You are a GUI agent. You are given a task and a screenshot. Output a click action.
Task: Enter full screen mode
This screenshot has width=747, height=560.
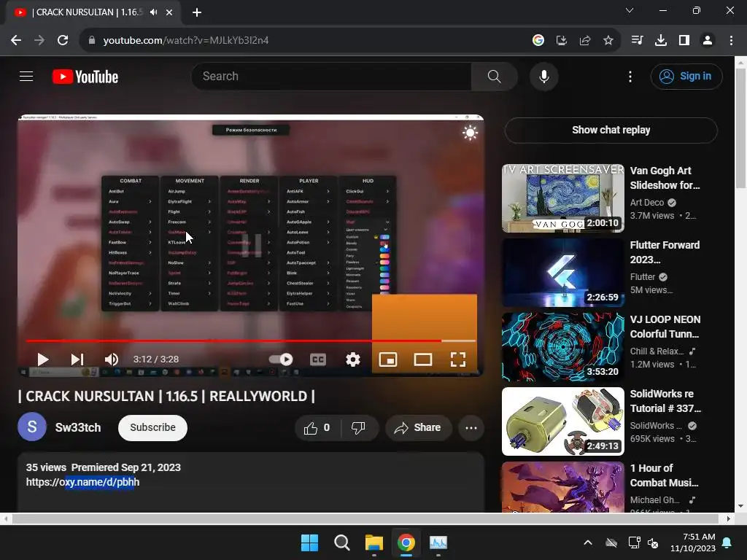(x=458, y=359)
